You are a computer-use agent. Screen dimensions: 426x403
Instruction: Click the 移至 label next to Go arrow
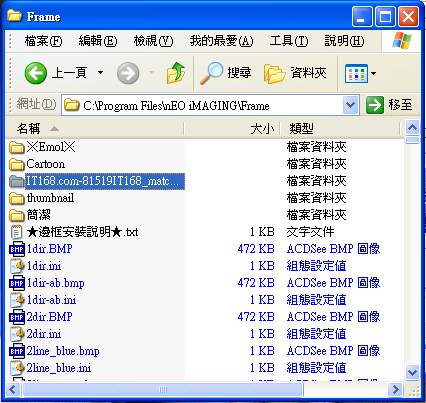click(x=400, y=105)
